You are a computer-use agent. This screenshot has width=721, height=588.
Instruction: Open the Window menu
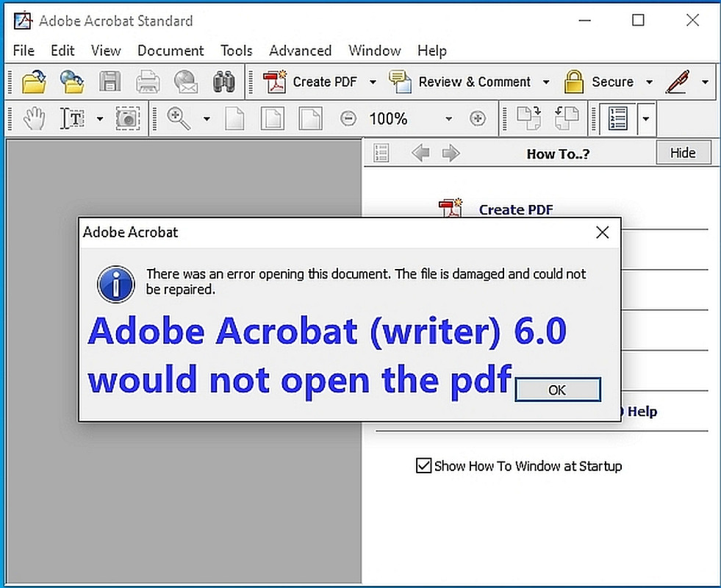[x=375, y=50]
